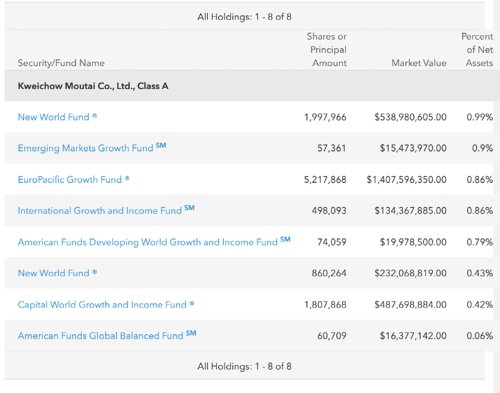Click the $1,407,596,350.00 market value cell
Image resolution: width=500 pixels, height=393 pixels.
[x=406, y=180]
